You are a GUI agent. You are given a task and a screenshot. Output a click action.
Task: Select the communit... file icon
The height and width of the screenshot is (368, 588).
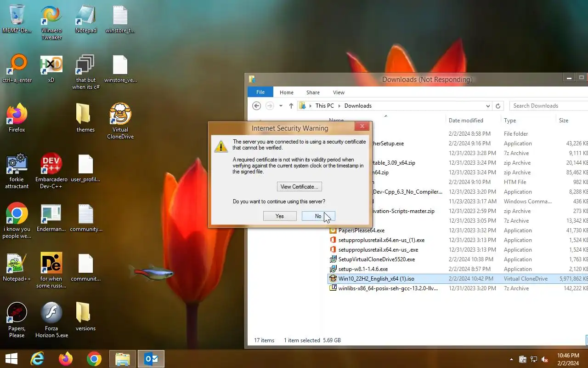(x=85, y=267)
